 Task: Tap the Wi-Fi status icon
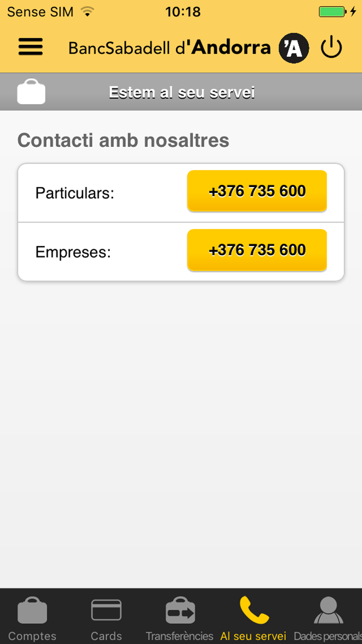pos(87,12)
